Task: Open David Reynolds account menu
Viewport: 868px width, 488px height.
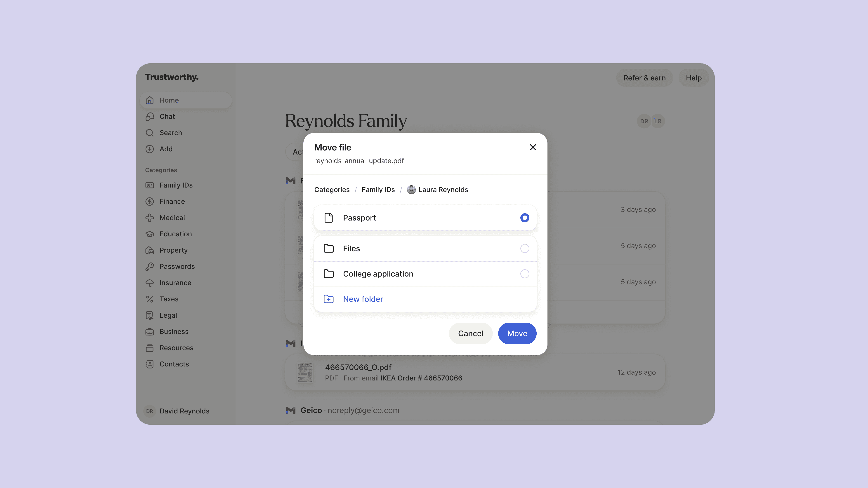Action: pyautogui.click(x=184, y=411)
